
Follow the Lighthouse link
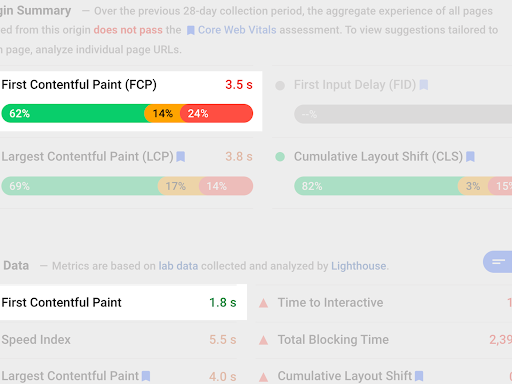[359, 266]
